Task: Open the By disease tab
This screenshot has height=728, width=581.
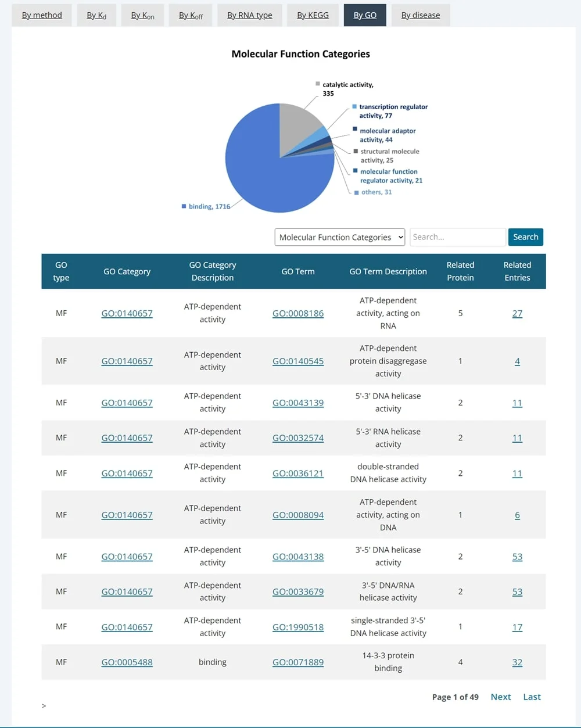Action: coord(421,15)
